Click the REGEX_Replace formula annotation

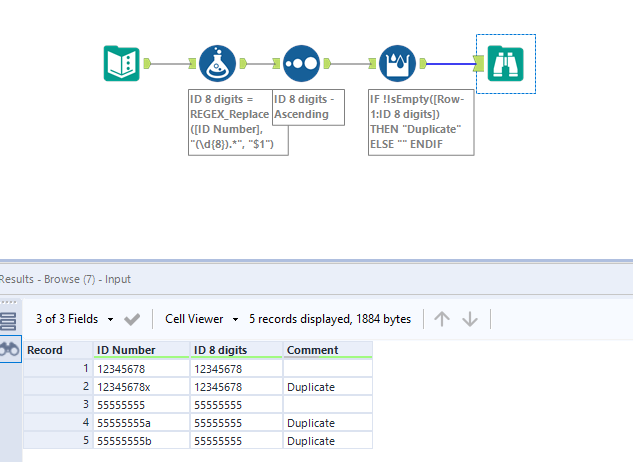[x=238, y=122]
